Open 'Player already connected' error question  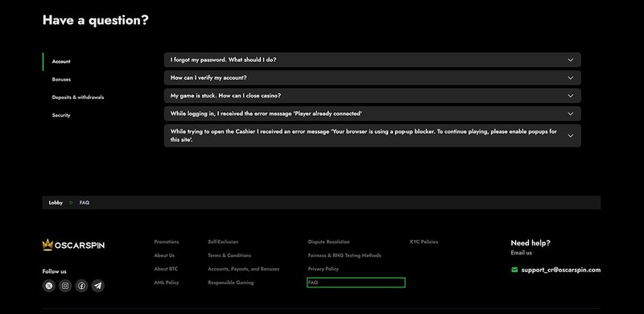(373, 114)
